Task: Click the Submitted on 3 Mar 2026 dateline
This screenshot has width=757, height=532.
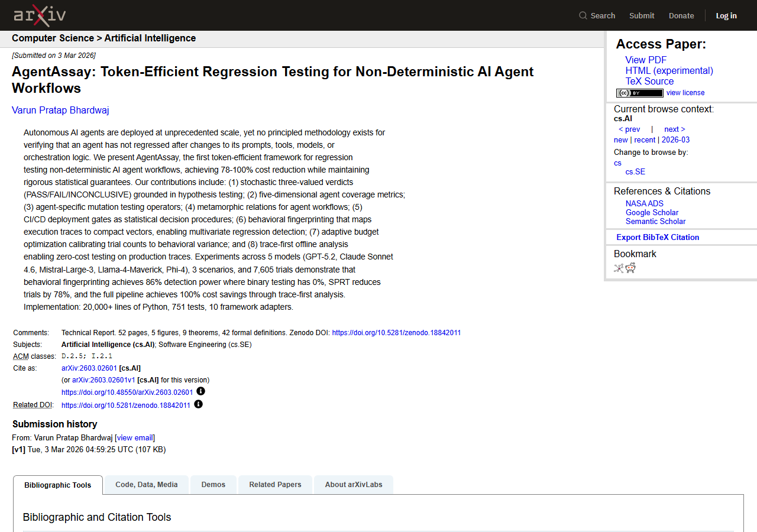Action: (x=54, y=56)
